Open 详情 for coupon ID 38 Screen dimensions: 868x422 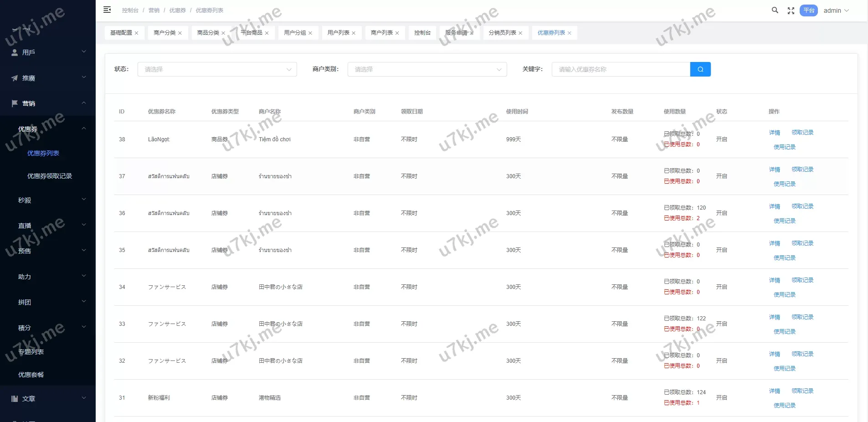tap(775, 133)
